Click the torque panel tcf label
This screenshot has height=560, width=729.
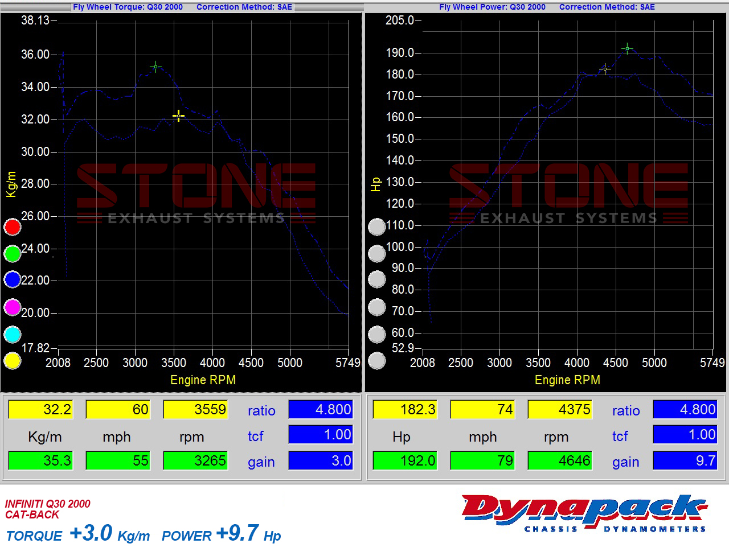point(255,436)
